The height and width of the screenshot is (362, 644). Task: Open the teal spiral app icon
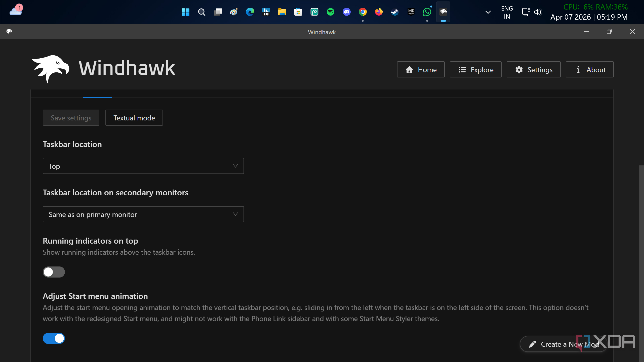click(314, 12)
